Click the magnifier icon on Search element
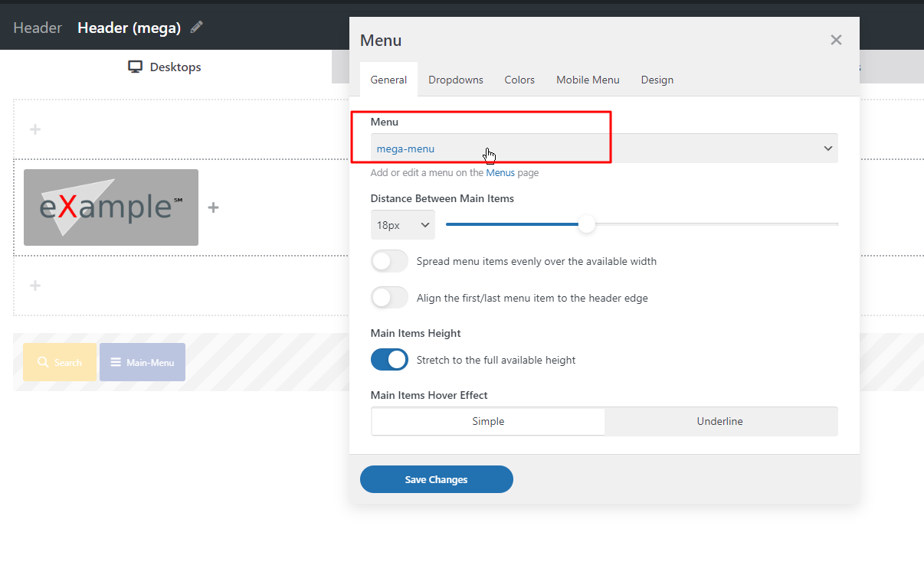Image resolution: width=924 pixels, height=565 pixels. tap(43, 362)
